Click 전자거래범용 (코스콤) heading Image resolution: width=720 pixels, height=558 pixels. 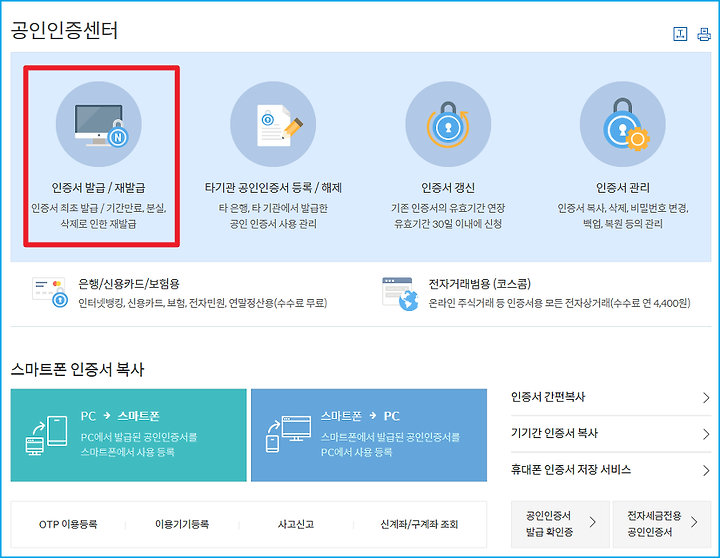click(x=479, y=284)
